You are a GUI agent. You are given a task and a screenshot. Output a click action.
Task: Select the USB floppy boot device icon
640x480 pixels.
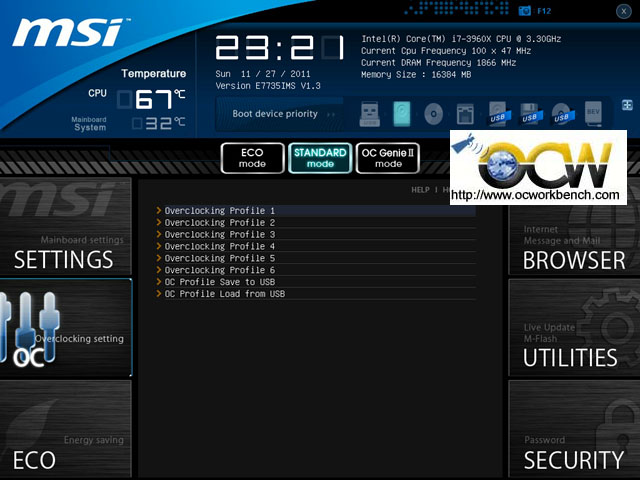[x=530, y=114]
